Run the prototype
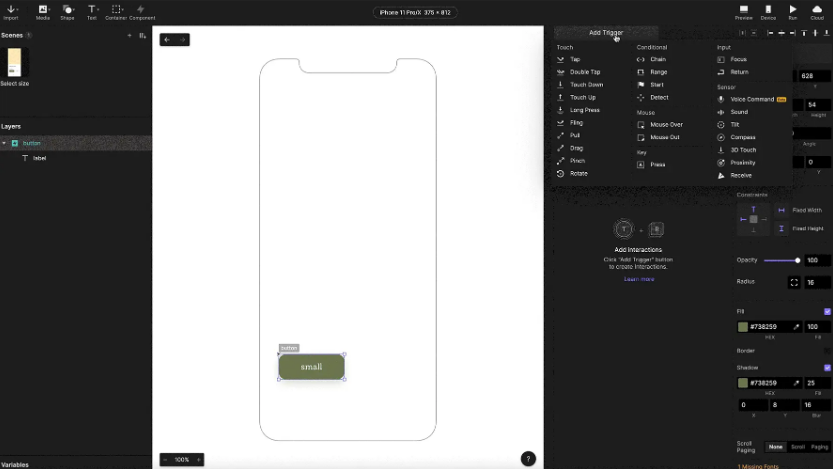 coord(793,12)
